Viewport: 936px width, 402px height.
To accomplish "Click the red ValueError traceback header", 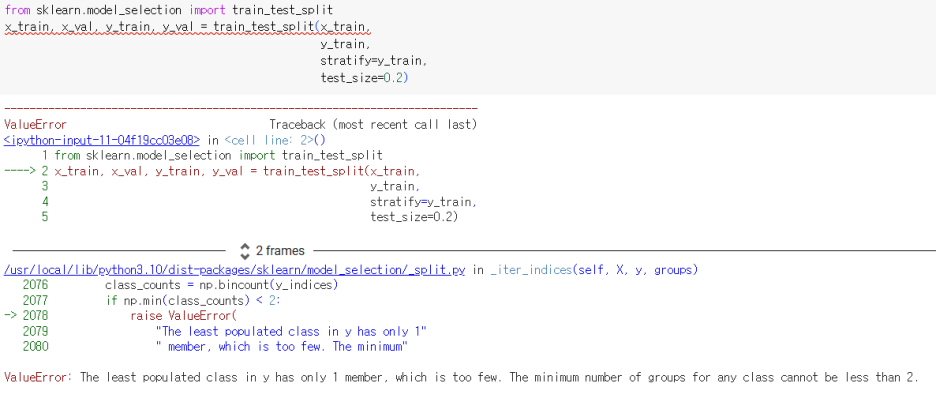I will click(x=35, y=124).
